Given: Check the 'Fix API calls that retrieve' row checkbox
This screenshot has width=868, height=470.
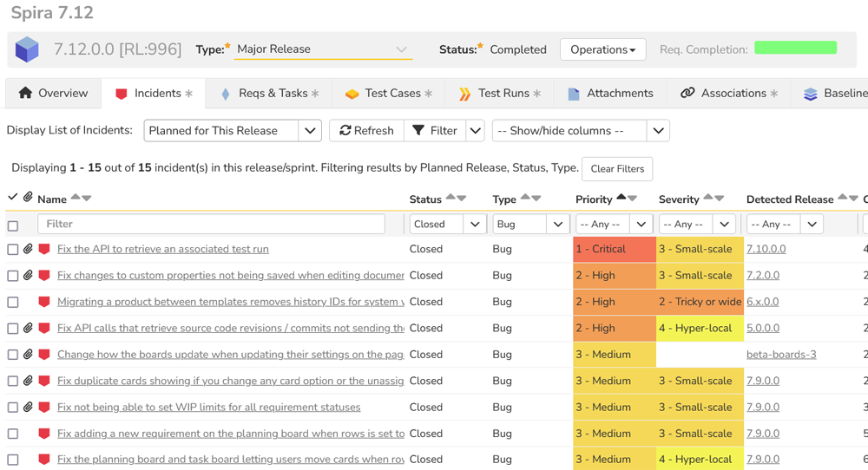Looking at the screenshot, I should (x=13, y=329).
